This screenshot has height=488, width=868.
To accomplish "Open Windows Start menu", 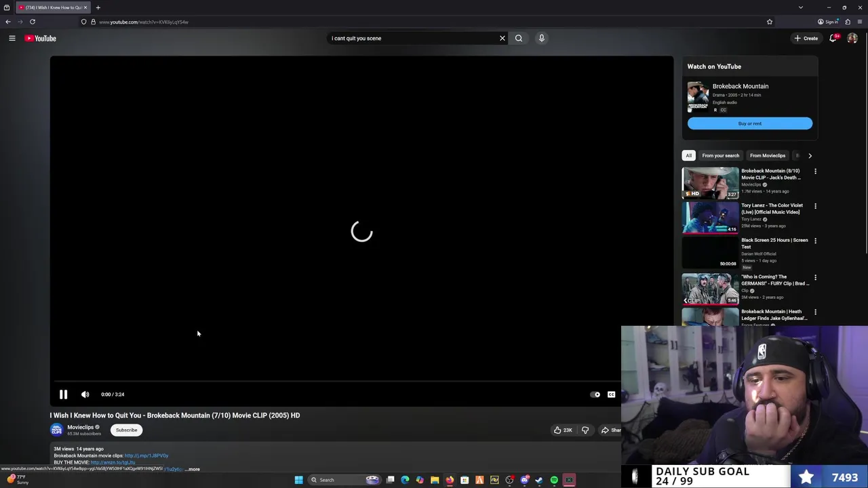I will pos(298,480).
